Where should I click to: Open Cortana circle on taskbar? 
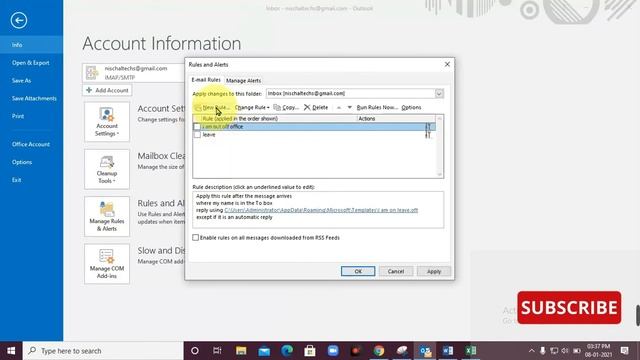pyautogui.click(x=195, y=351)
